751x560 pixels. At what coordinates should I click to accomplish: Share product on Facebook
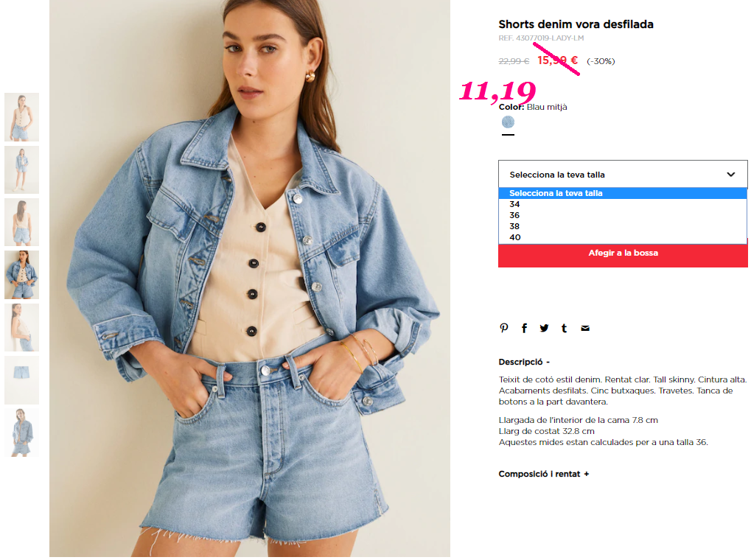coord(524,328)
